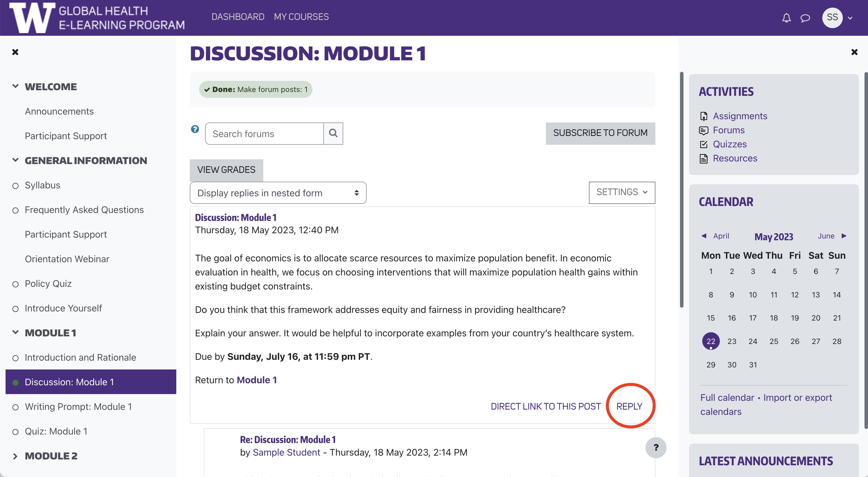Click inside the Search forums field
The width and height of the screenshot is (868, 477).
pyautogui.click(x=264, y=134)
